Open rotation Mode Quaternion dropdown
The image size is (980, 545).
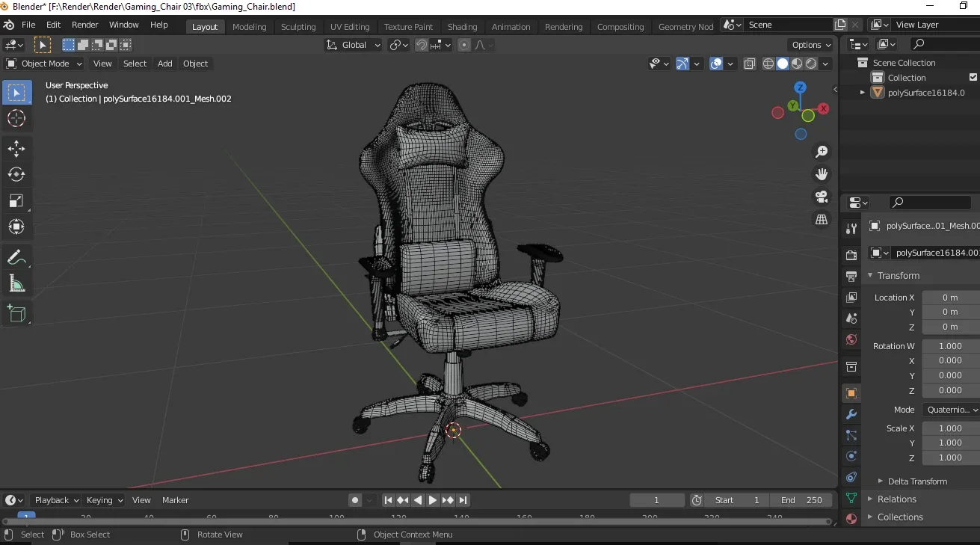pos(951,410)
